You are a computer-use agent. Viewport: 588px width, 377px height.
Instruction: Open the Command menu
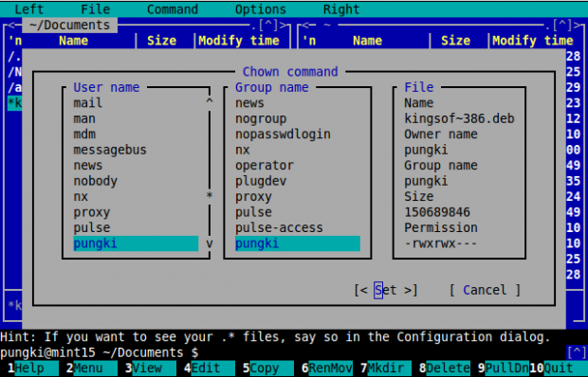pos(172,9)
